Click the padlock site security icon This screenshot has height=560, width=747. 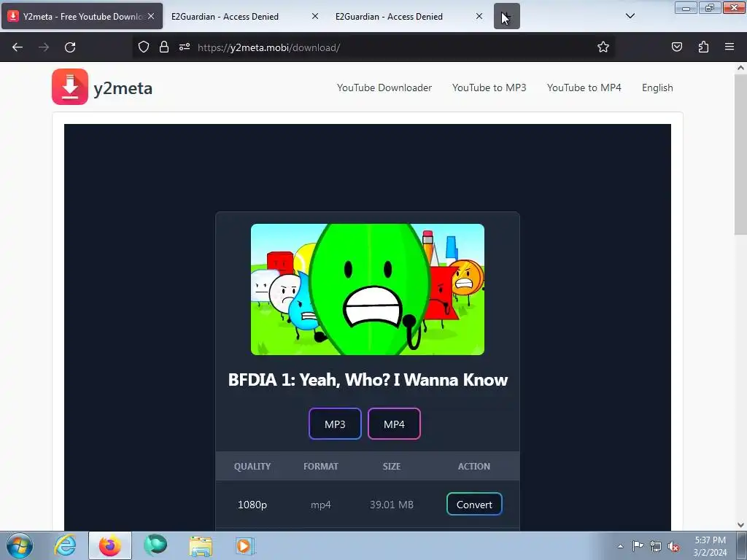(164, 47)
